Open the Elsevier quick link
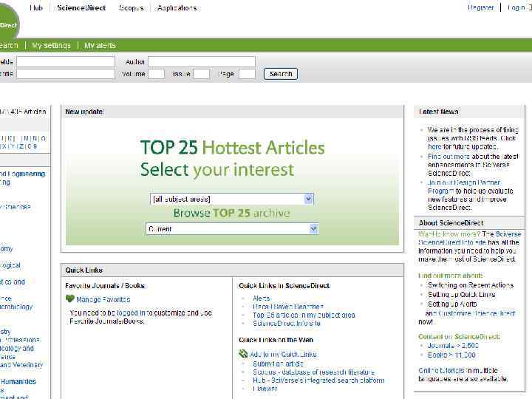Image resolution: width=532 pixels, height=399 pixels. 265,389
